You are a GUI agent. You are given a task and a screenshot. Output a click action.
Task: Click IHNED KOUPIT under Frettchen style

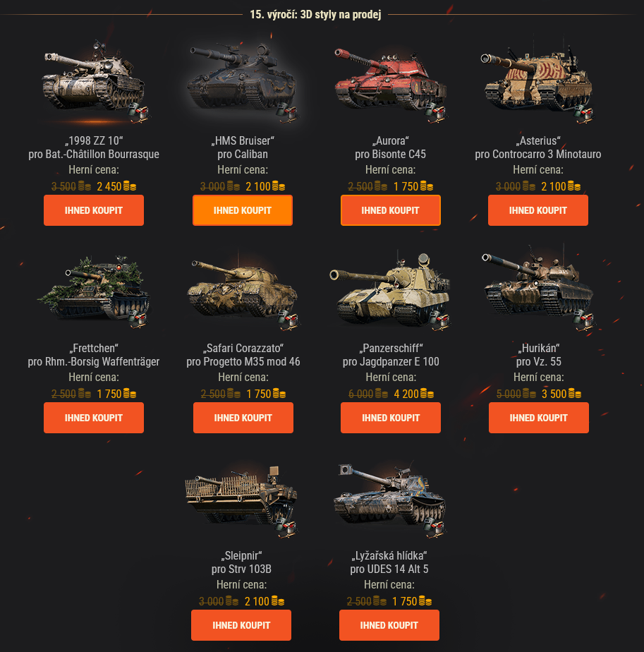pyautogui.click(x=94, y=418)
